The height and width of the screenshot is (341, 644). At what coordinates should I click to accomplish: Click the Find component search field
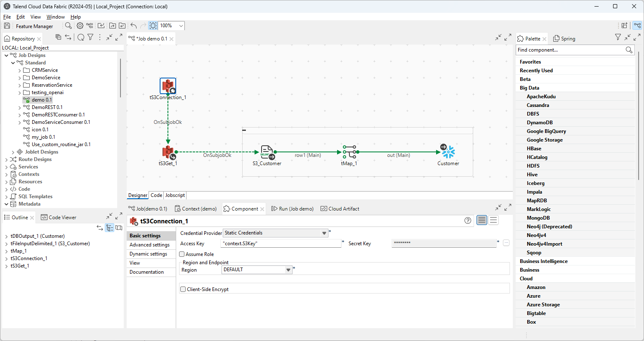point(571,50)
